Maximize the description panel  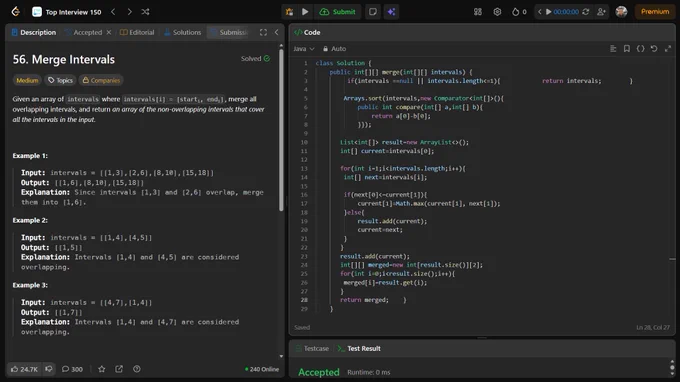(x=263, y=32)
